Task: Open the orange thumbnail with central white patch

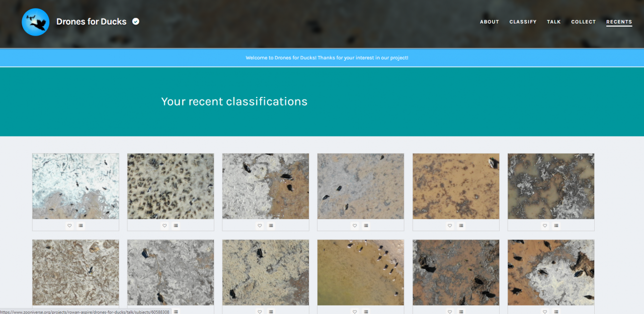Action: point(551,272)
